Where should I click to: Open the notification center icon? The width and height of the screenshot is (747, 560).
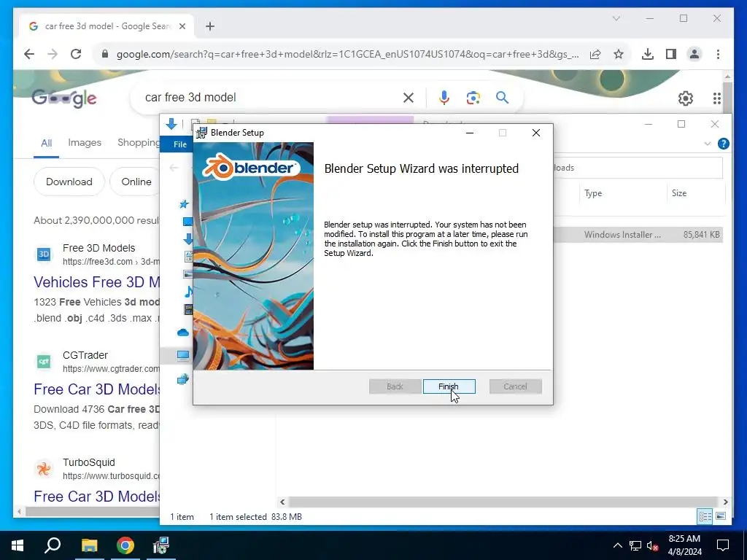pyautogui.click(x=723, y=545)
